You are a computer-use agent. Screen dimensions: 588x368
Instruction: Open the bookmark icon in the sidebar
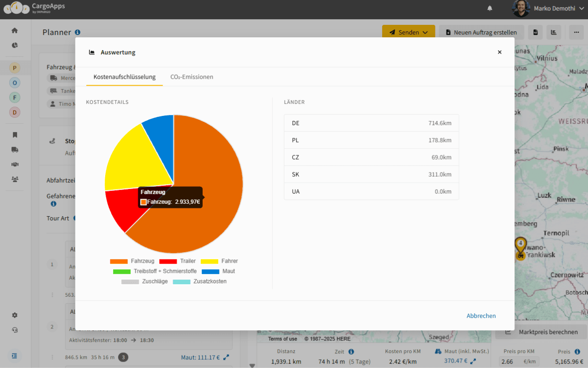15,135
